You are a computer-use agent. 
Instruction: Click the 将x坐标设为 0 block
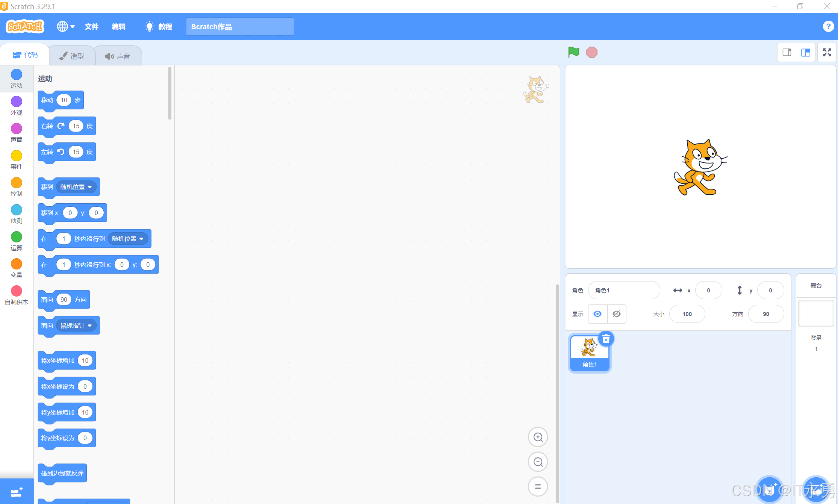click(x=67, y=387)
